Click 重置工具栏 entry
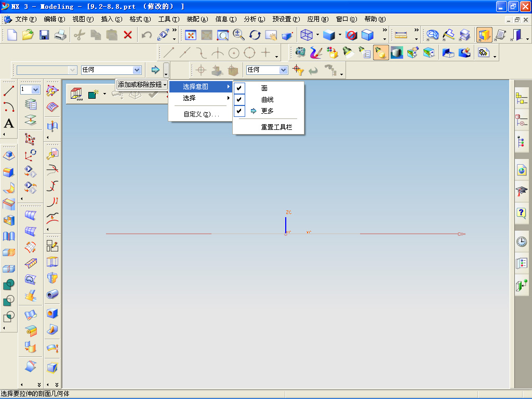The height and width of the screenshot is (399, 532). point(276,127)
